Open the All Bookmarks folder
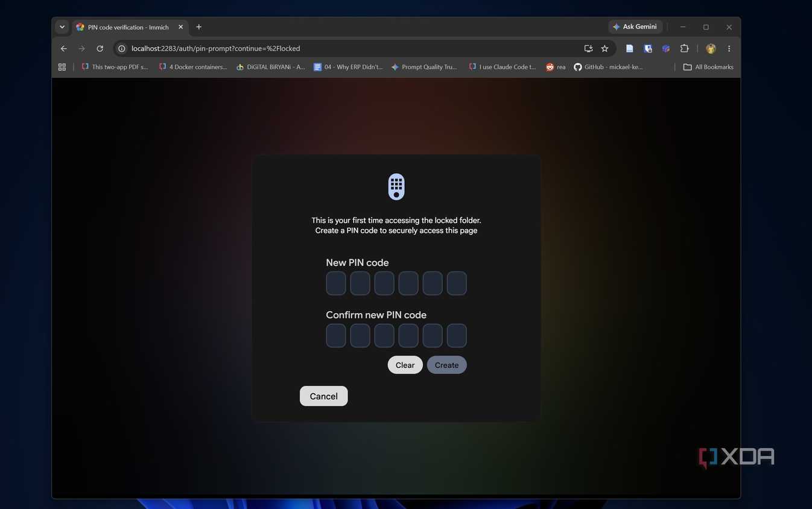The width and height of the screenshot is (812, 509). (x=708, y=67)
